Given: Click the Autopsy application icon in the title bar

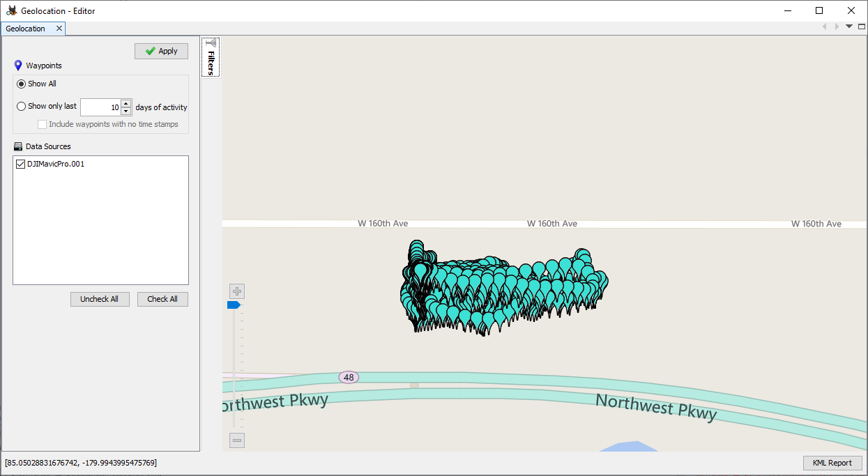Looking at the screenshot, I should tap(9, 10).
